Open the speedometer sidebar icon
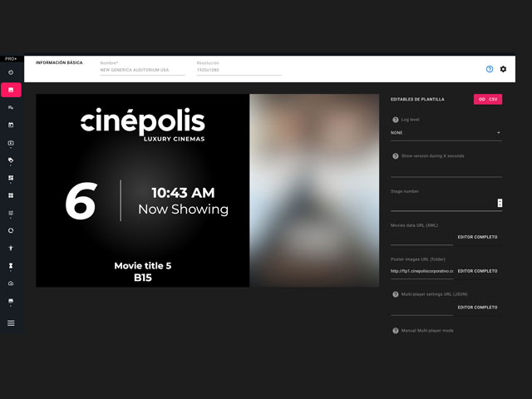 click(x=11, y=283)
